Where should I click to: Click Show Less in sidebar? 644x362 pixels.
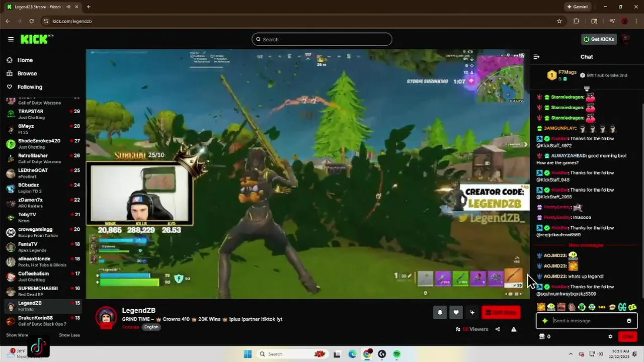69,335
